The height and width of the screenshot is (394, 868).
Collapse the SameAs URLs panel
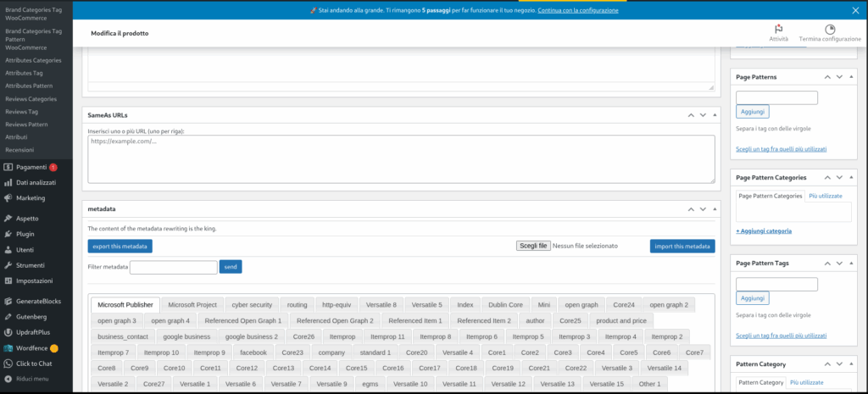click(715, 115)
